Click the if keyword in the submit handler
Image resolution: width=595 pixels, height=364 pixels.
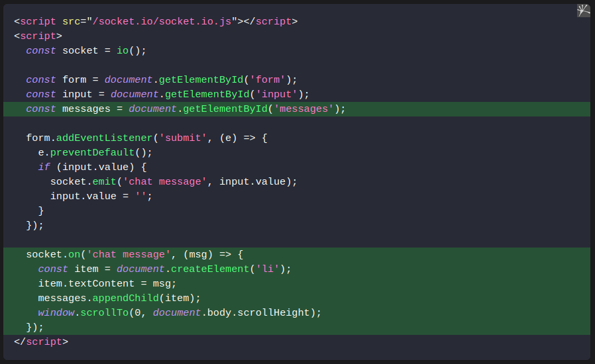click(44, 167)
